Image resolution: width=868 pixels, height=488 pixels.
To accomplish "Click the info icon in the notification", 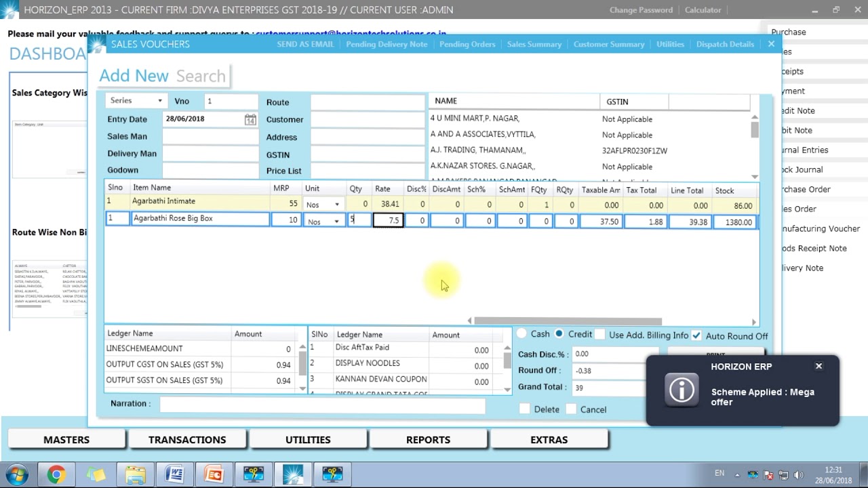I will coord(682,390).
